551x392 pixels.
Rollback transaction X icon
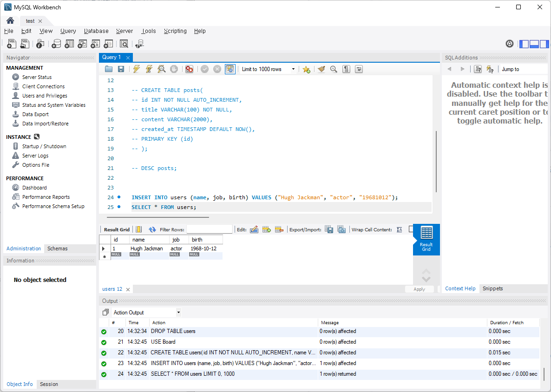(x=217, y=69)
